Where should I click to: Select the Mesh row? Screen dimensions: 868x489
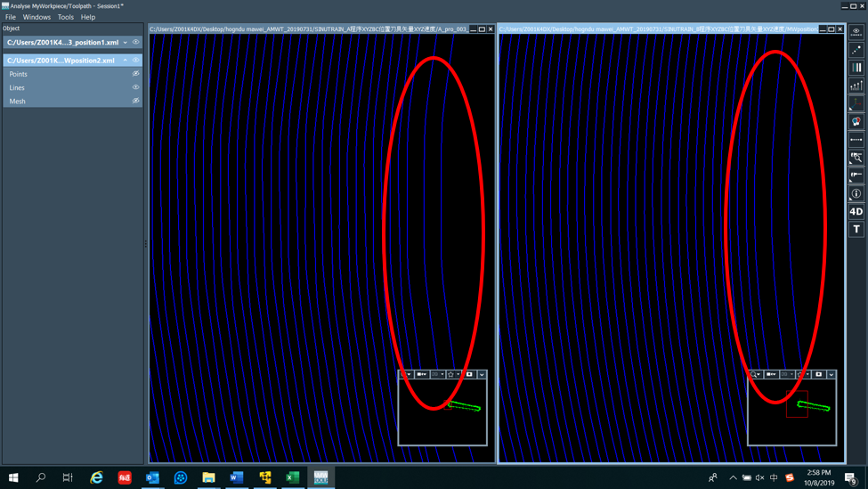click(x=73, y=101)
